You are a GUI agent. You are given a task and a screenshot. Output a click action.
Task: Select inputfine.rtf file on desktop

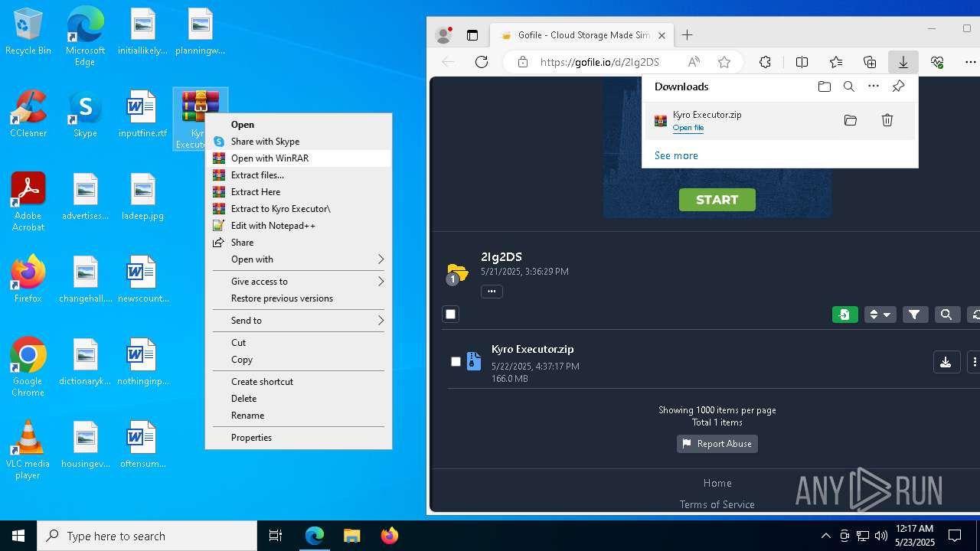tap(142, 114)
